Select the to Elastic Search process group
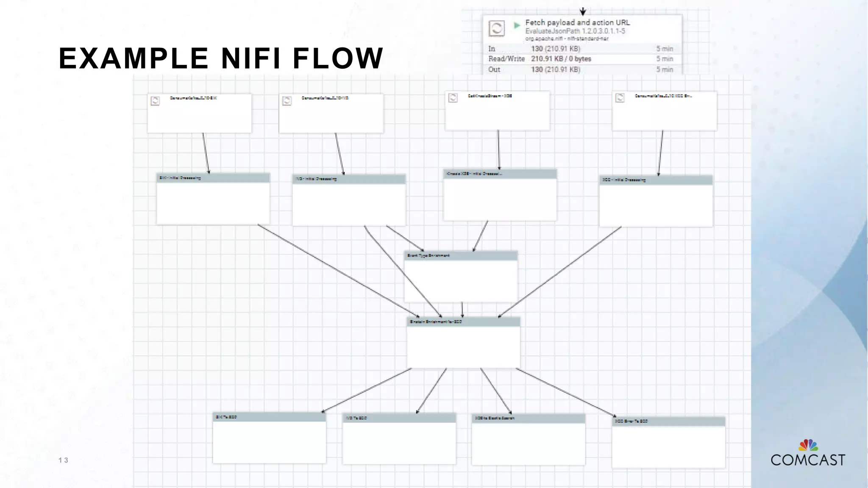 point(529,439)
